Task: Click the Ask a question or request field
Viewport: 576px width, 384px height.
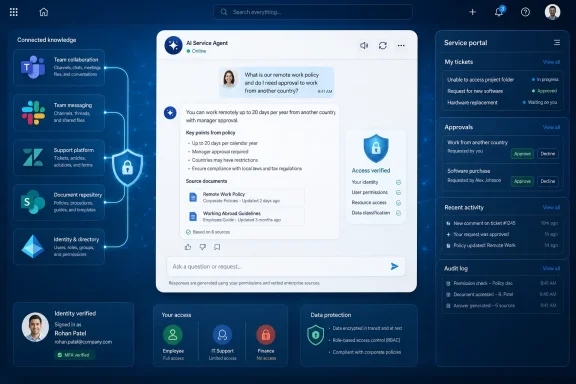Action: pyautogui.click(x=286, y=266)
